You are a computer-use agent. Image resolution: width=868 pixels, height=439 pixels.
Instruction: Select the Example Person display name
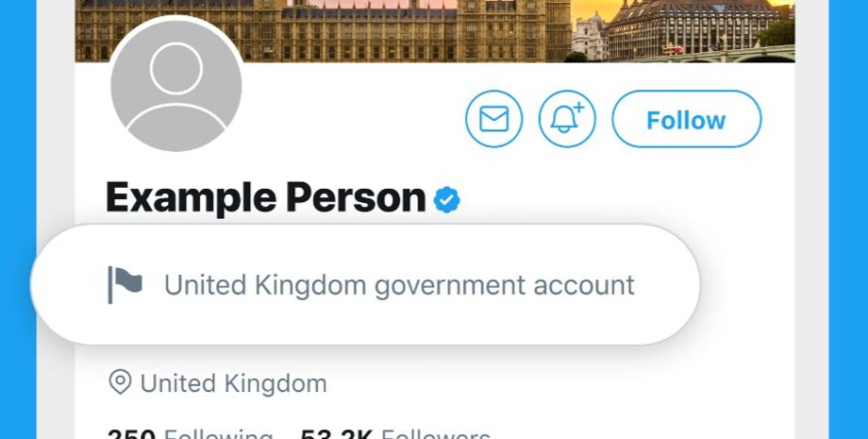pyautogui.click(x=265, y=198)
